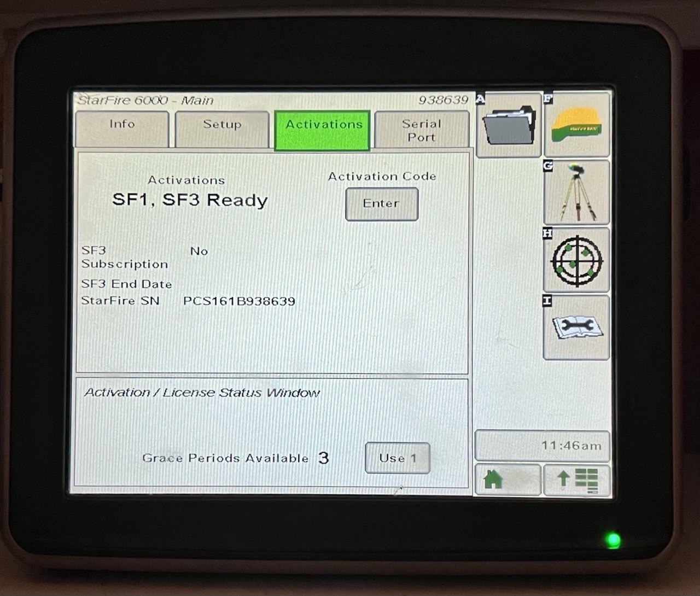This screenshot has width=700, height=596.
Task: Switch to the Setup tab
Action: [222, 129]
